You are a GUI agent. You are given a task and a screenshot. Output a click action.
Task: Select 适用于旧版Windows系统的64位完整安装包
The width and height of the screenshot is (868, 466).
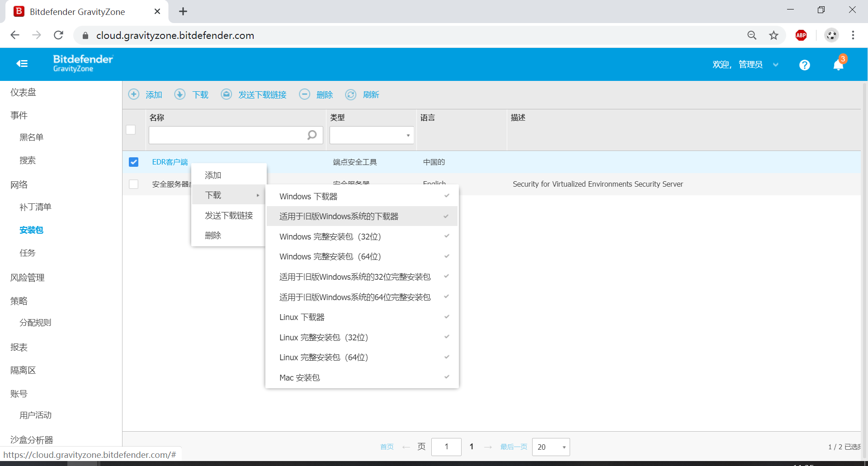coord(362,297)
